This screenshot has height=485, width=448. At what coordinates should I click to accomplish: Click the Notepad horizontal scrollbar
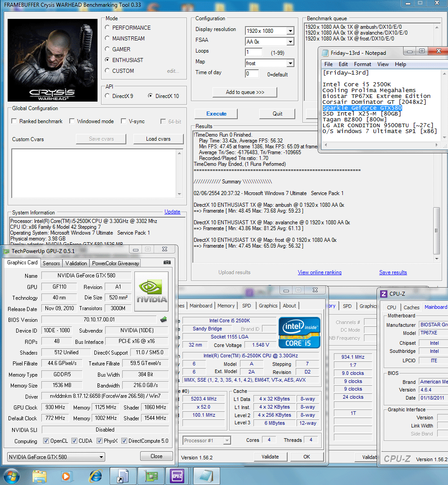click(381, 145)
